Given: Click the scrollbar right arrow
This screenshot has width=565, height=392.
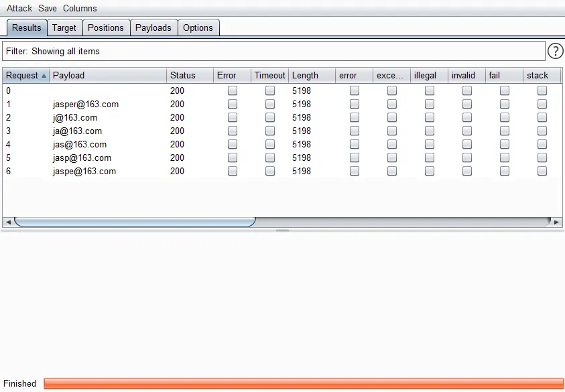Looking at the screenshot, I should click(556, 222).
